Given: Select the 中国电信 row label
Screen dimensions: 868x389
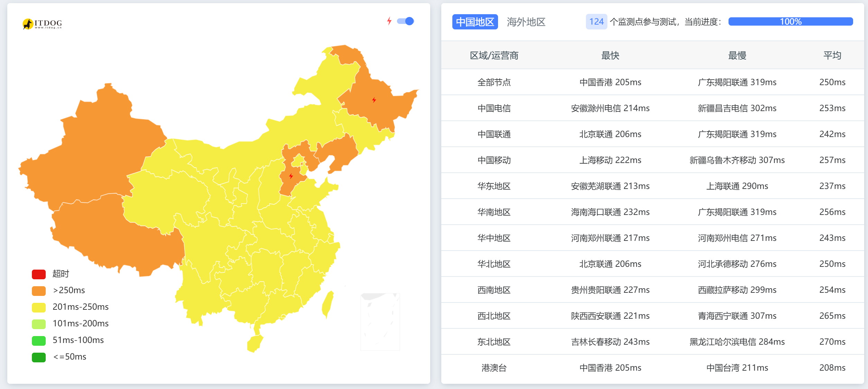Looking at the screenshot, I should (494, 108).
